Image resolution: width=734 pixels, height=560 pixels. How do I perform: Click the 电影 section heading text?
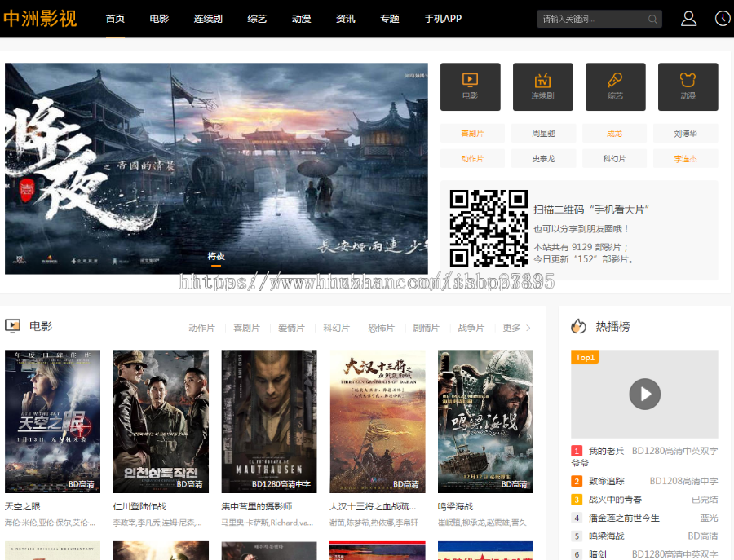(41, 325)
